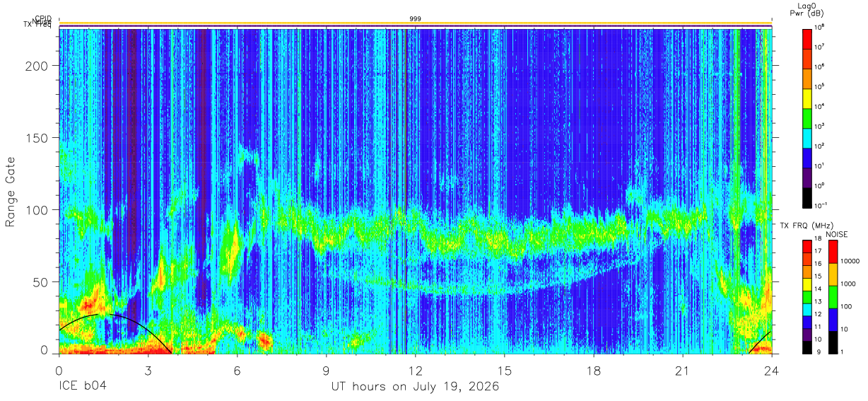Click the '9' label at the TX FRQ scale bottom
This screenshot has width=868, height=401.
coord(819,351)
